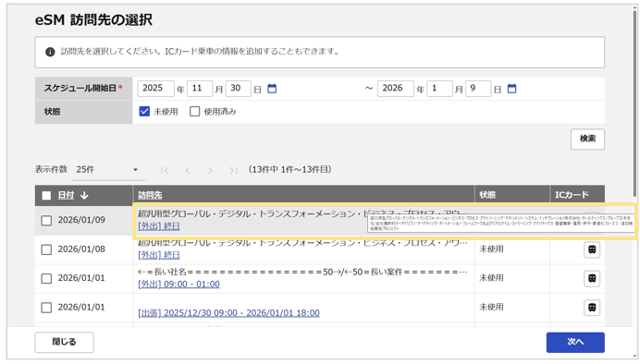
Task: Click the 閉じる button
Action: (x=64, y=342)
